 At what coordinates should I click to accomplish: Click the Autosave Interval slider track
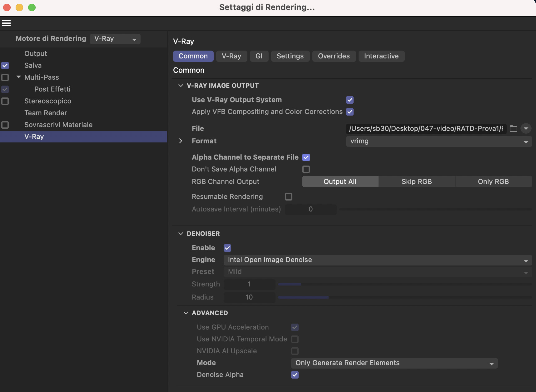[x=435, y=209]
